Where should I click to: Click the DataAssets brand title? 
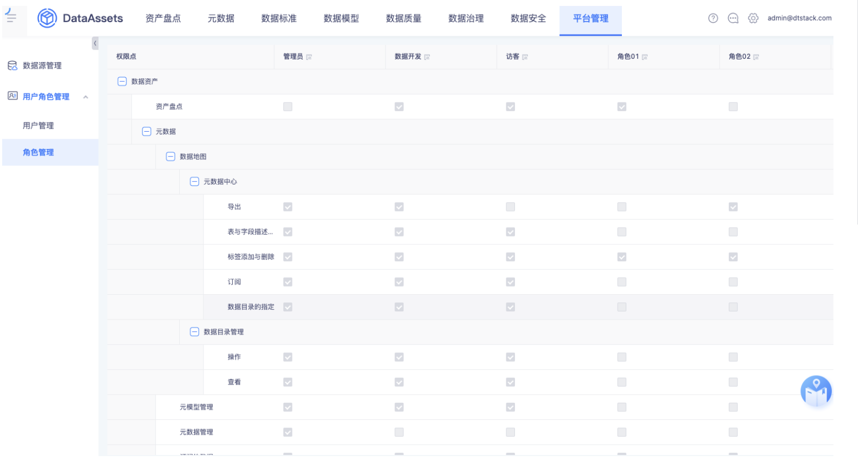click(x=93, y=18)
